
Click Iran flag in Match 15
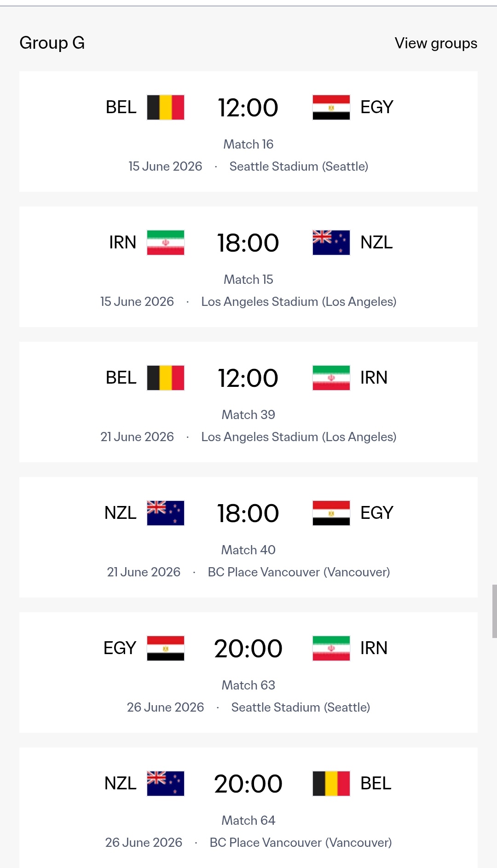click(166, 243)
